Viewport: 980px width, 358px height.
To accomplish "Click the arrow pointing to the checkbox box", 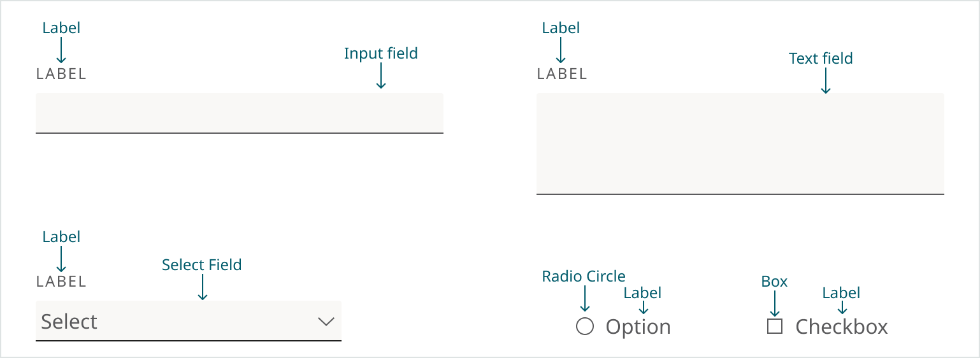I will [775, 303].
